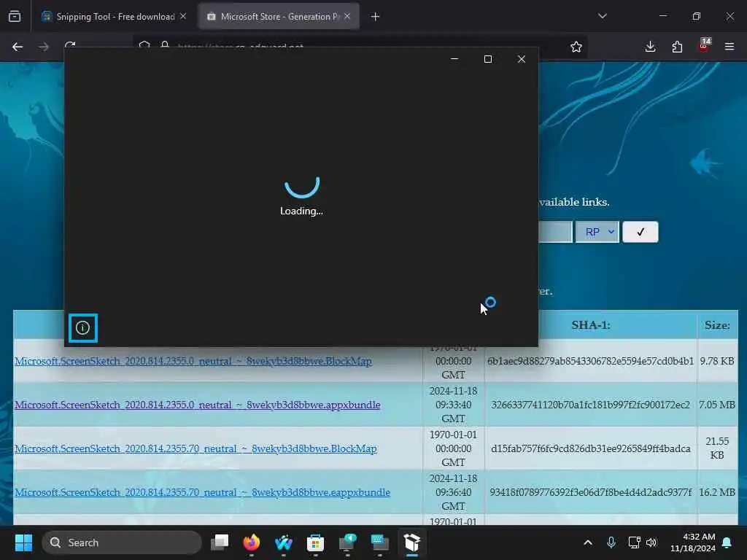Click the taskbar Search box

pyautogui.click(x=122, y=542)
